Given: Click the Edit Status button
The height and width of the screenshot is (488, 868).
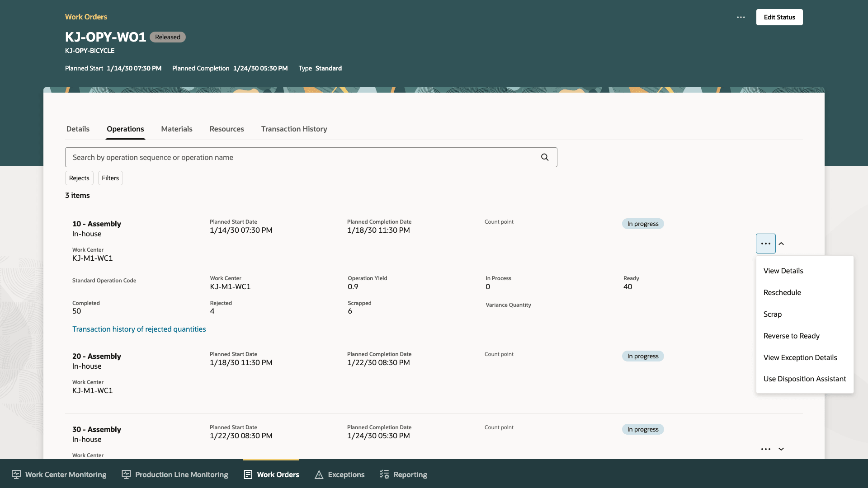Looking at the screenshot, I should click(x=779, y=17).
